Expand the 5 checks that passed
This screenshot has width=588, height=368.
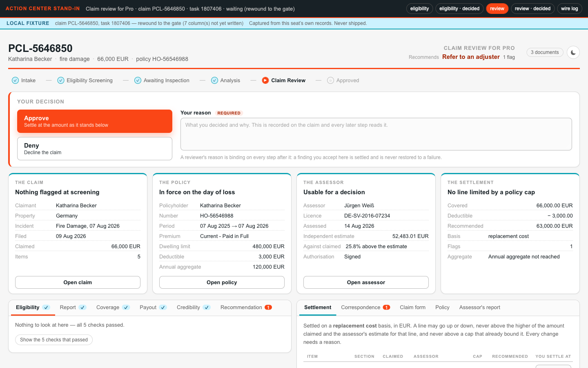click(x=54, y=340)
